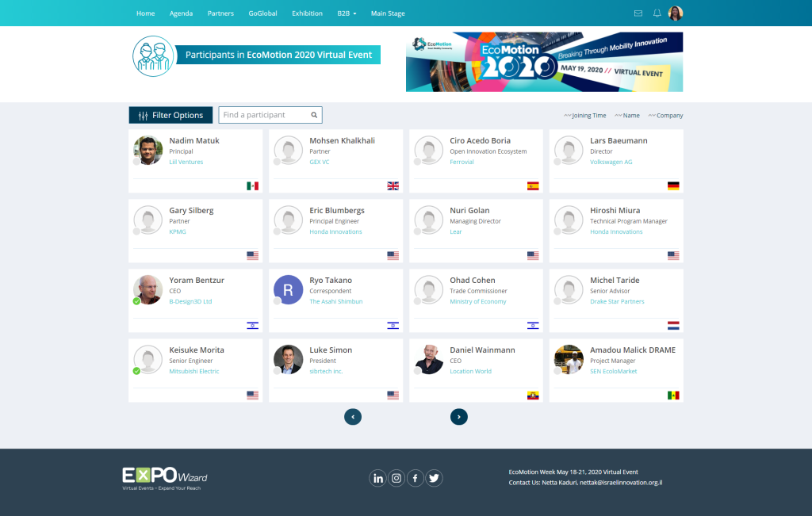
Task: Click the search magnifier icon
Action: pos(314,115)
